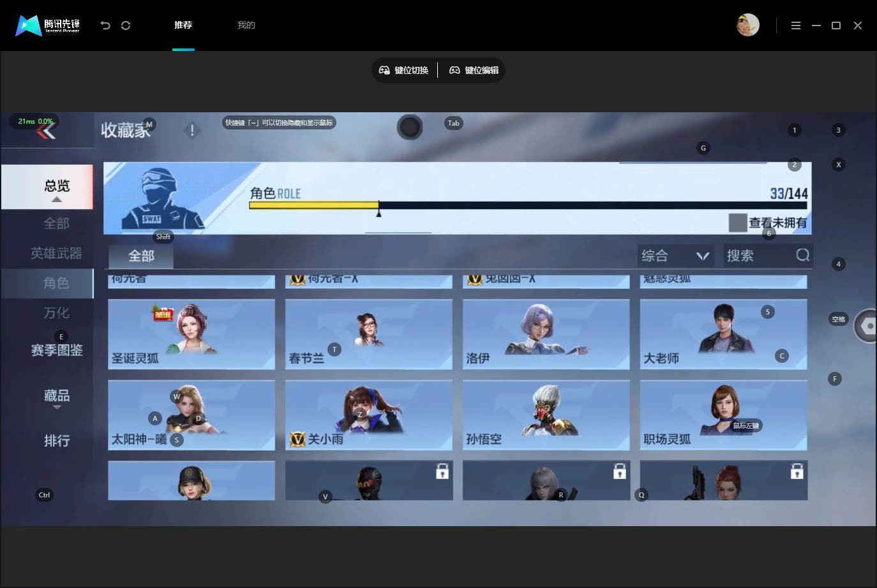Open the 关小雨 character card
The image size is (877, 588).
[369, 415]
